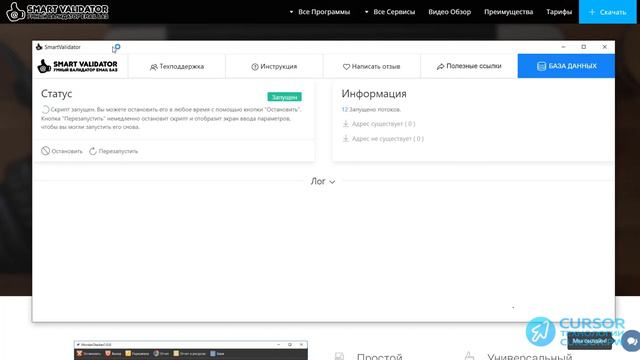Image resolution: width=640 pixels, height=360 pixels.
Task: Open the Техподдержка tab
Action: [x=177, y=66]
